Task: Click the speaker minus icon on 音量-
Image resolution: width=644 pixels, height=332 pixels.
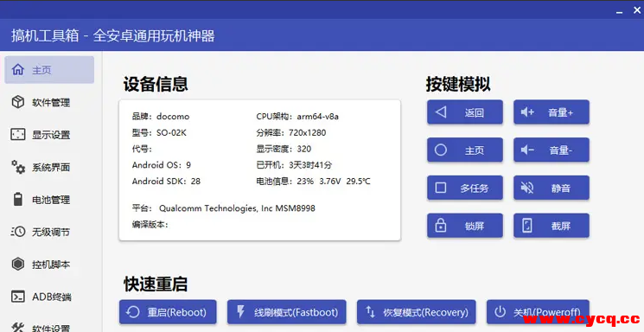Action: click(527, 150)
